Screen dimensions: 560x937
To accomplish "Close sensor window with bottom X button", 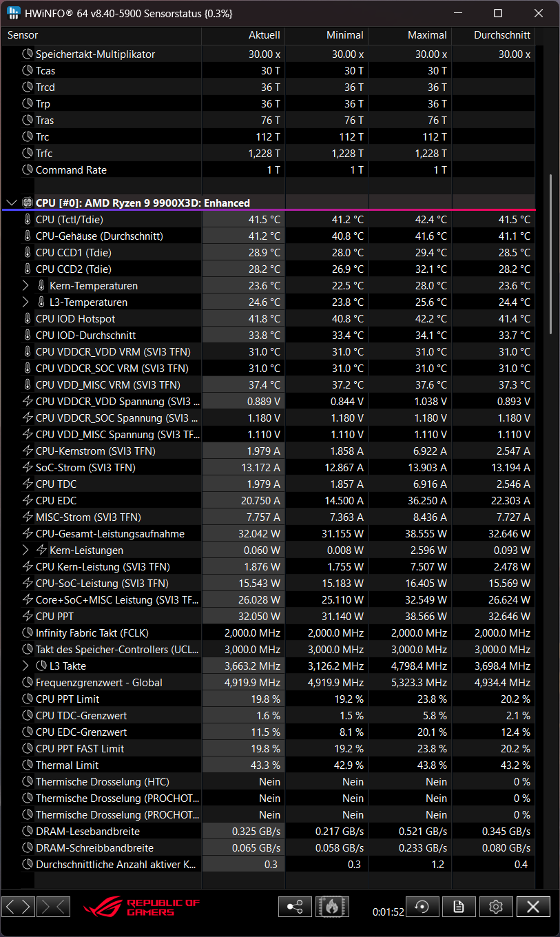I will pos(533,907).
